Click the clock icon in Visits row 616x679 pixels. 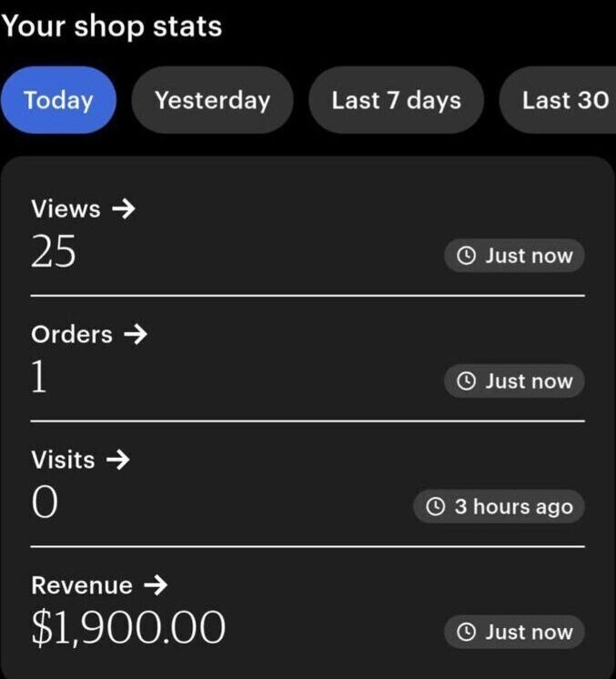(x=435, y=507)
